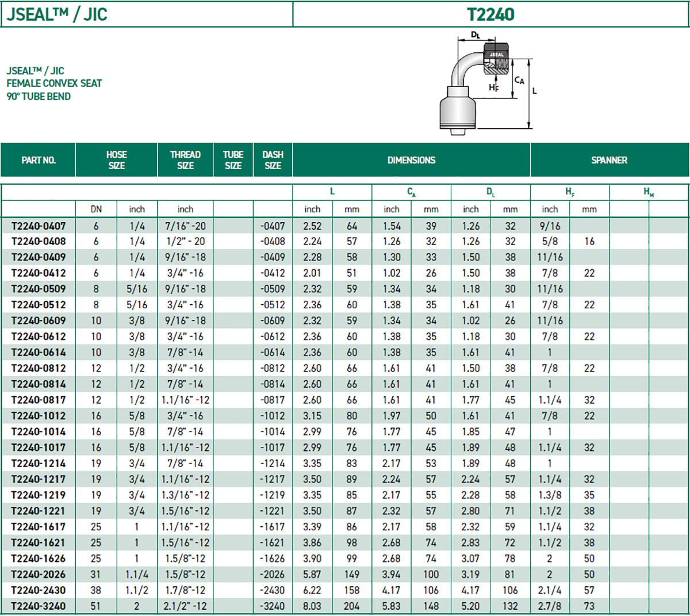Click dash size -0407
The image size is (690, 616).
(273, 226)
